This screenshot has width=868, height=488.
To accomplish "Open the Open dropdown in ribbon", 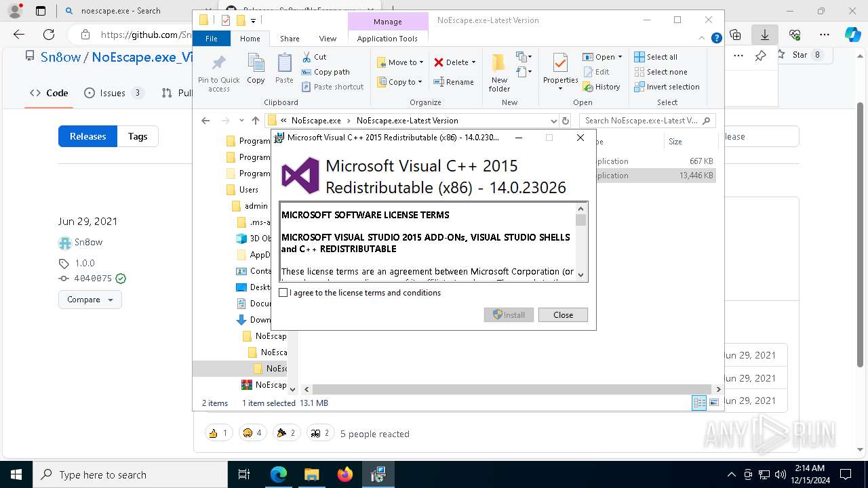I will [x=602, y=57].
